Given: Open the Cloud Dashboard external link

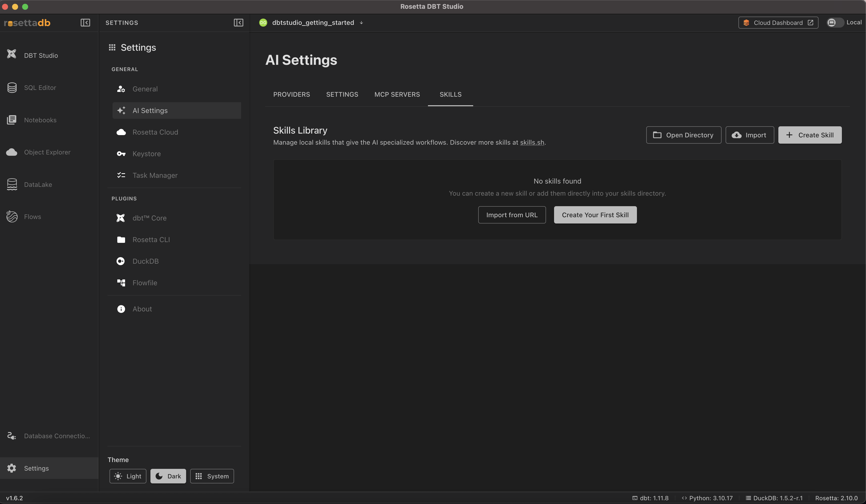Looking at the screenshot, I should pos(778,23).
